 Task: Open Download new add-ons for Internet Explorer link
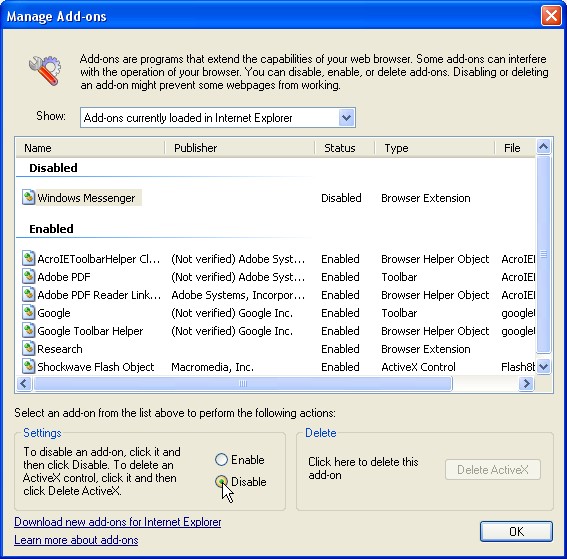tap(118, 522)
